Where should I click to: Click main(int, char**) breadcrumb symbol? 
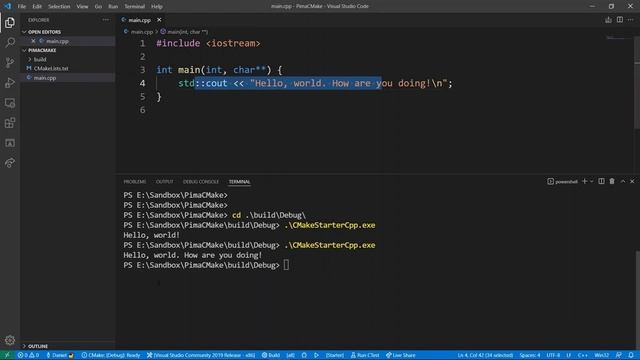(x=184, y=31)
